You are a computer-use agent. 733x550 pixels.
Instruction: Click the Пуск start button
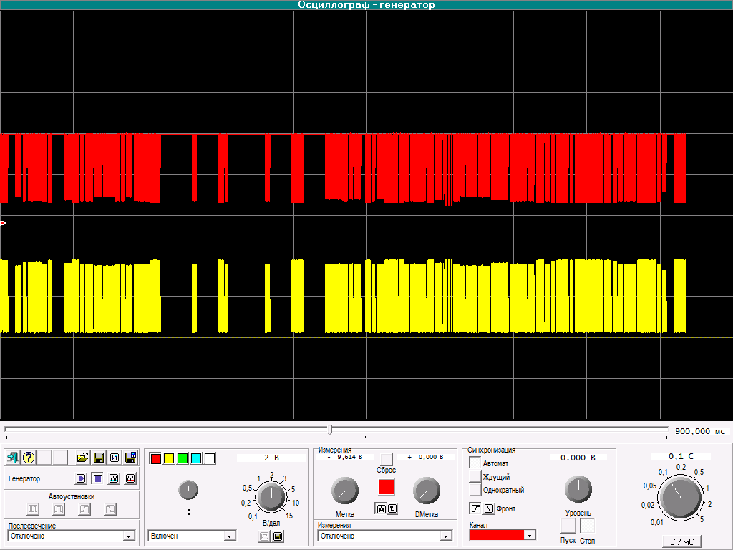click(568, 526)
